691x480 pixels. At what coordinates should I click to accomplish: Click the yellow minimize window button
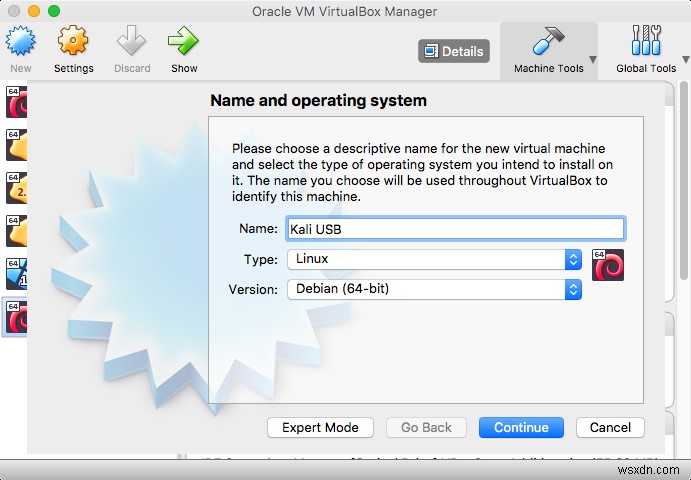pos(34,11)
